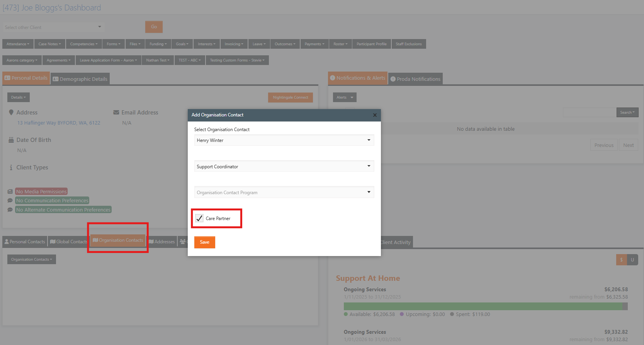
Task: Click the Email Address envelope icon
Action: tap(116, 113)
